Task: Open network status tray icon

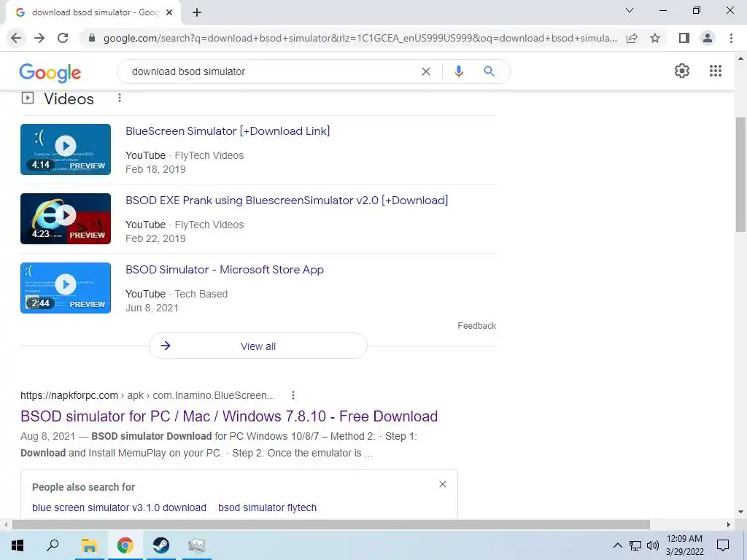Action: tap(635, 545)
